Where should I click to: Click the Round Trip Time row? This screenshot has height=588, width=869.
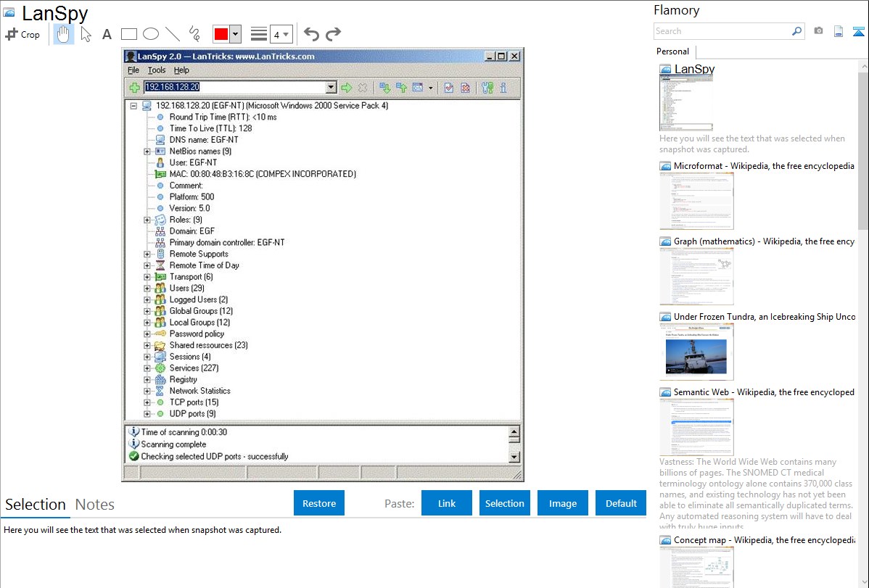223,117
